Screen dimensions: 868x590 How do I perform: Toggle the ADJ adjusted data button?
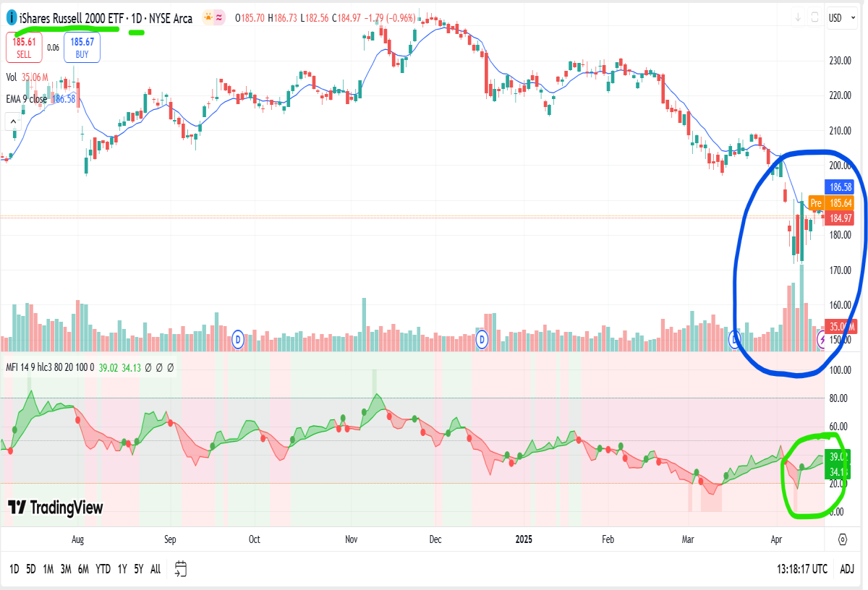pyautogui.click(x=847, y=569)
